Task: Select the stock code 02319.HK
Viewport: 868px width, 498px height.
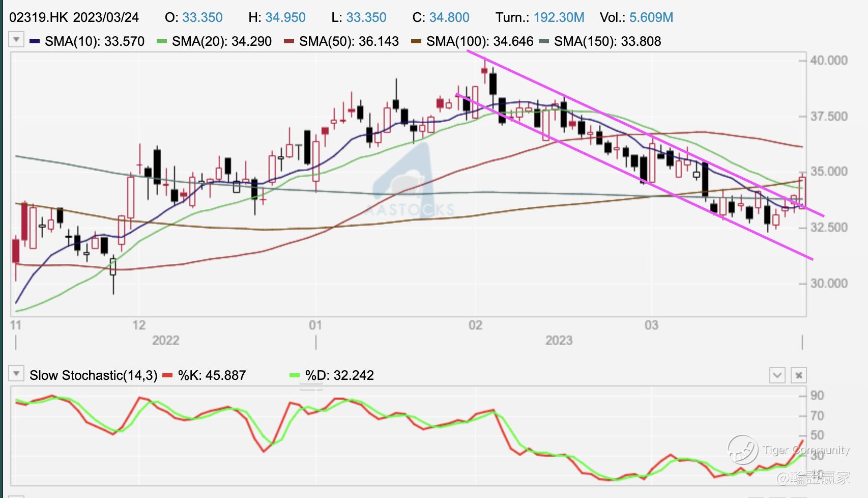Action: [39, 17]
